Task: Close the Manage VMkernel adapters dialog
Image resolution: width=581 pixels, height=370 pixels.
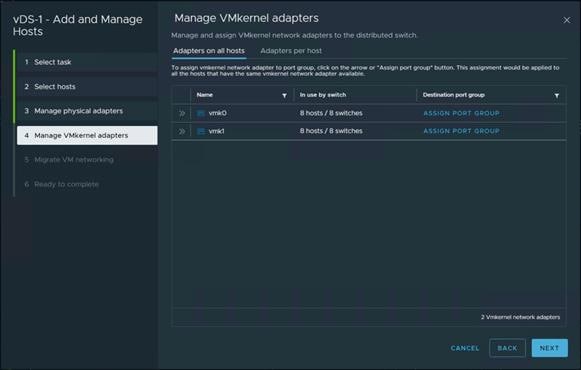Action: click(567, 20)
